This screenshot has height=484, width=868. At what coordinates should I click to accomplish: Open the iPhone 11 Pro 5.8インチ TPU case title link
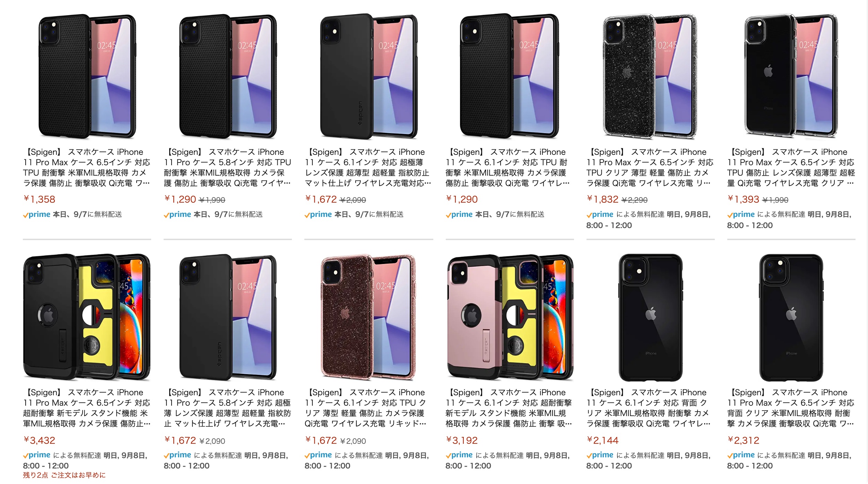(x=227, y=167)
